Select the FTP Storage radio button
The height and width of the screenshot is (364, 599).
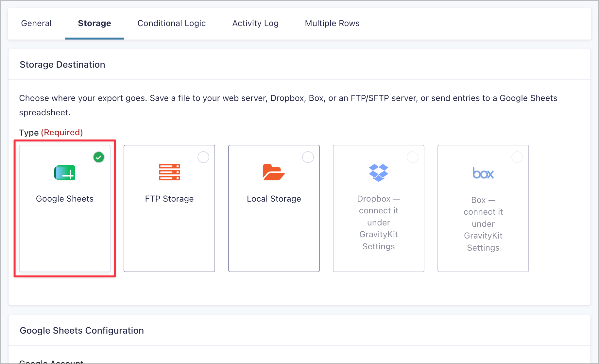203,157
